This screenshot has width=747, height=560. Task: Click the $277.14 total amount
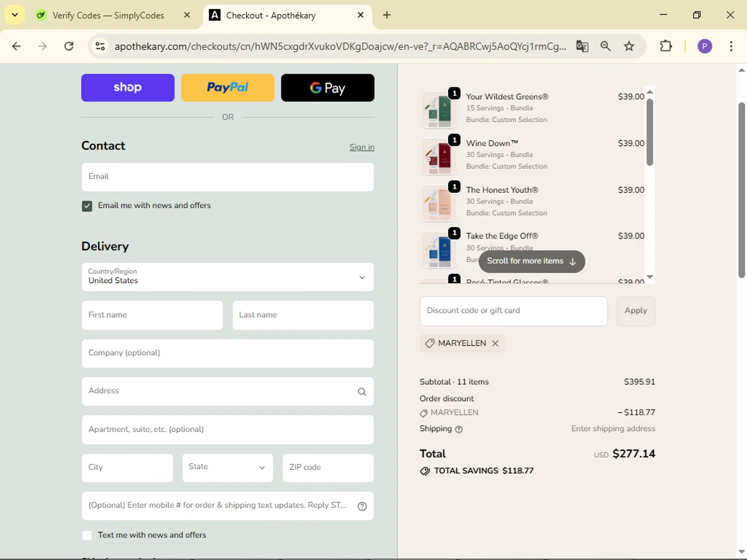[634, 454]
